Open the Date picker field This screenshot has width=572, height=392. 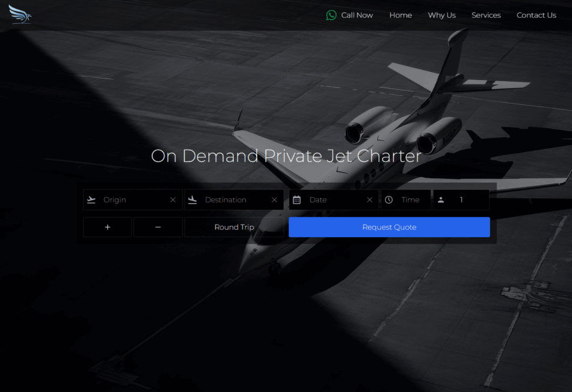[x=334, y=200]
